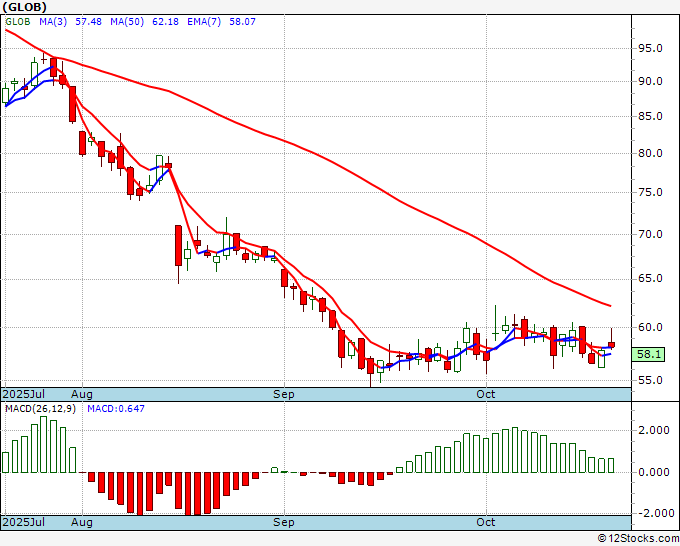Screen dimensions: 680x546
Task: Click the 95.0 price axis label
Action: click(x=650, y=48)
